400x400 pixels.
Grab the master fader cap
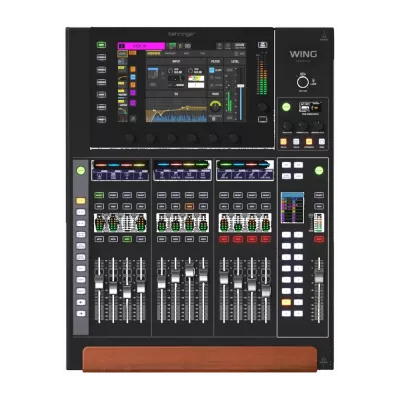[319, 277]
